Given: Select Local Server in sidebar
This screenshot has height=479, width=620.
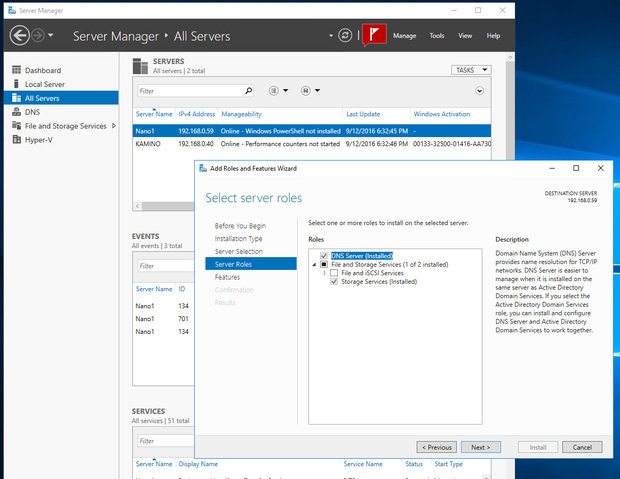Looking at the screenshot, I should [44, 85].
